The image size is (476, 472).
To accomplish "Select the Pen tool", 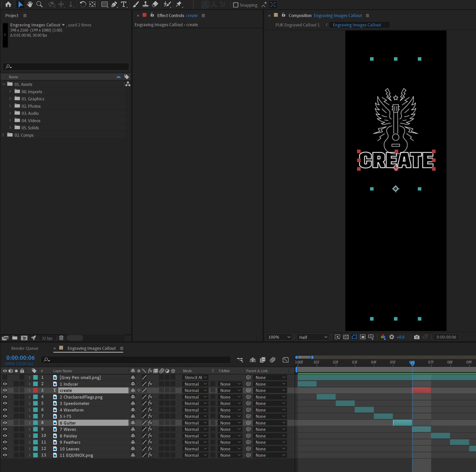I will coord(114,4).
